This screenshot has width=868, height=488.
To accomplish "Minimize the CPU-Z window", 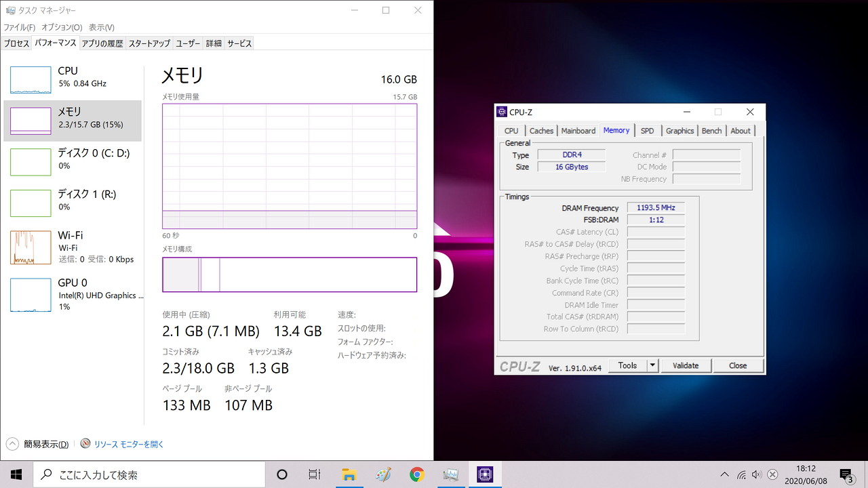I will point(687,112).
